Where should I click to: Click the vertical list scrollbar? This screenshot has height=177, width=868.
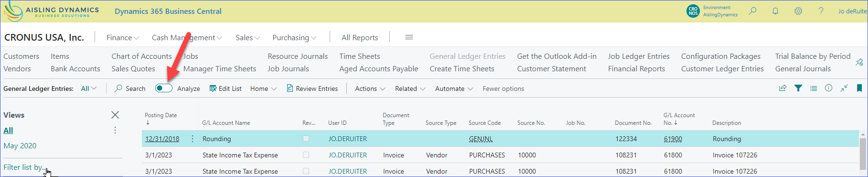tap(863, 154)
